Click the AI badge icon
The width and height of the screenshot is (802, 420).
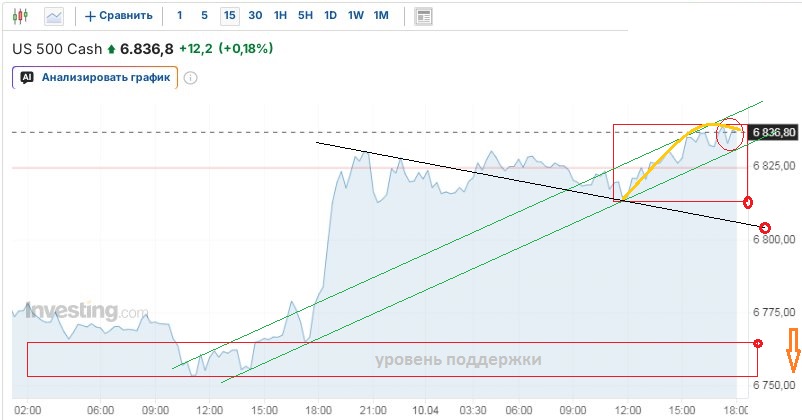27,77
